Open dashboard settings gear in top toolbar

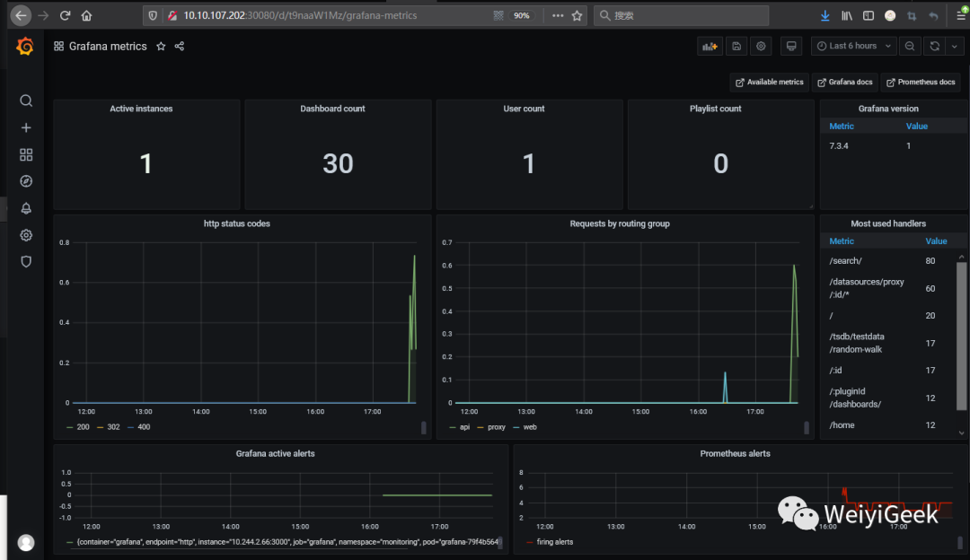tap(761, 47)
